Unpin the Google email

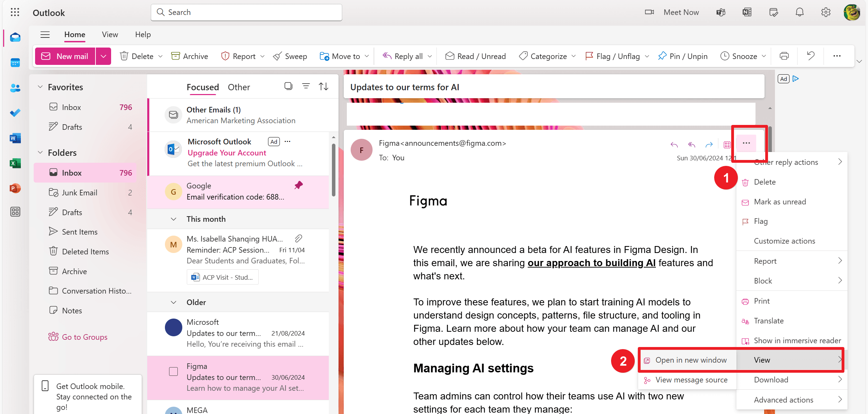pos(299,185)
